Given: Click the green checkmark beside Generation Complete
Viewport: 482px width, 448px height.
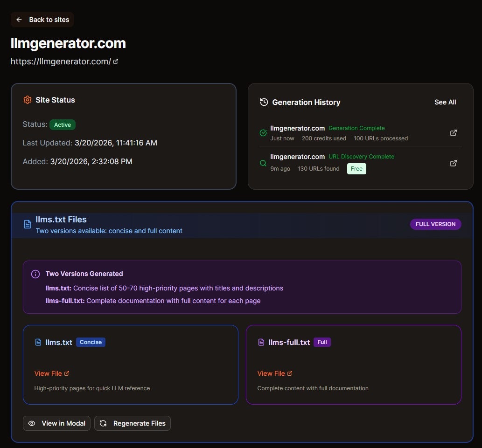Looking at the screenshot, I should (x=262, y=133).
